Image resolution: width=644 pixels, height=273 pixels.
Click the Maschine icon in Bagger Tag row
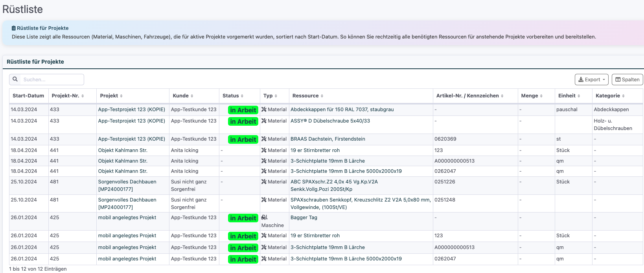[x=264, y=217]
